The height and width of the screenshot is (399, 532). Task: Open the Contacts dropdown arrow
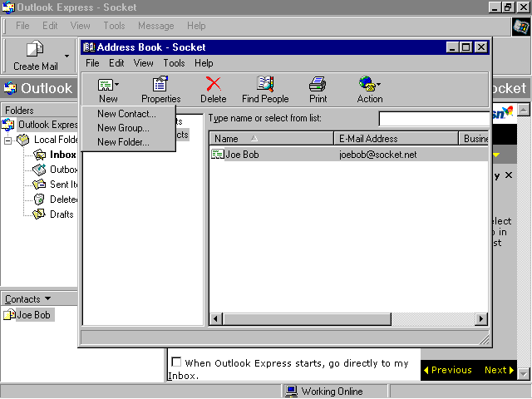[47, 299]
